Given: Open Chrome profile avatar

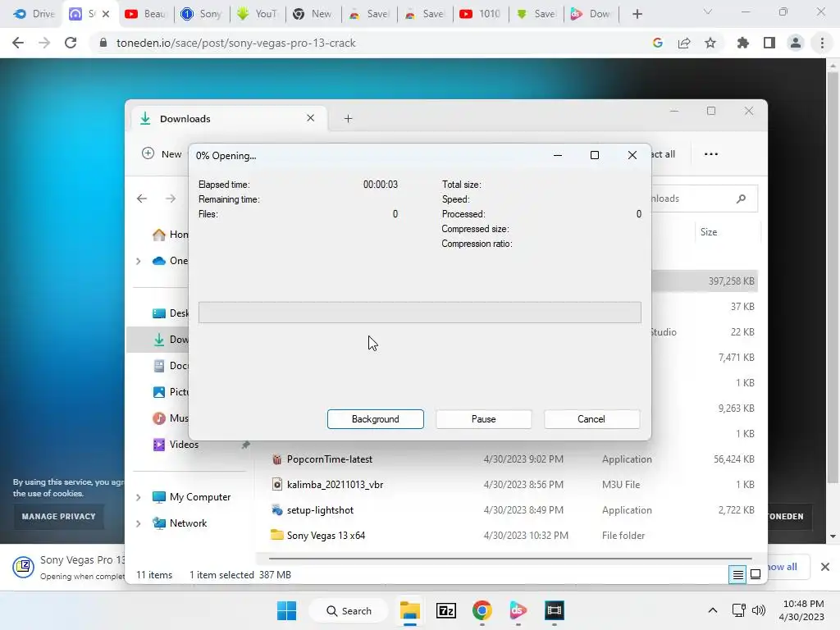Looking at the screenshot, I should [796, 43].
